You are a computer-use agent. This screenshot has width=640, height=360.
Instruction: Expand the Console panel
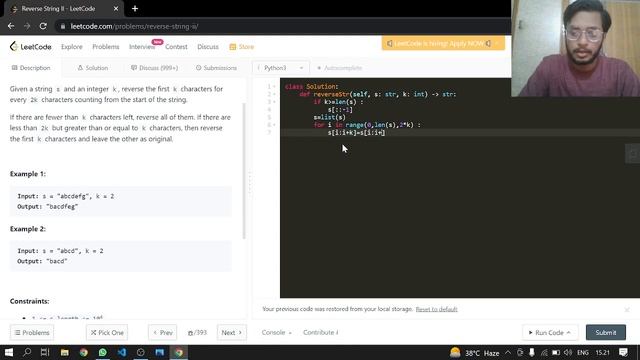276,333
